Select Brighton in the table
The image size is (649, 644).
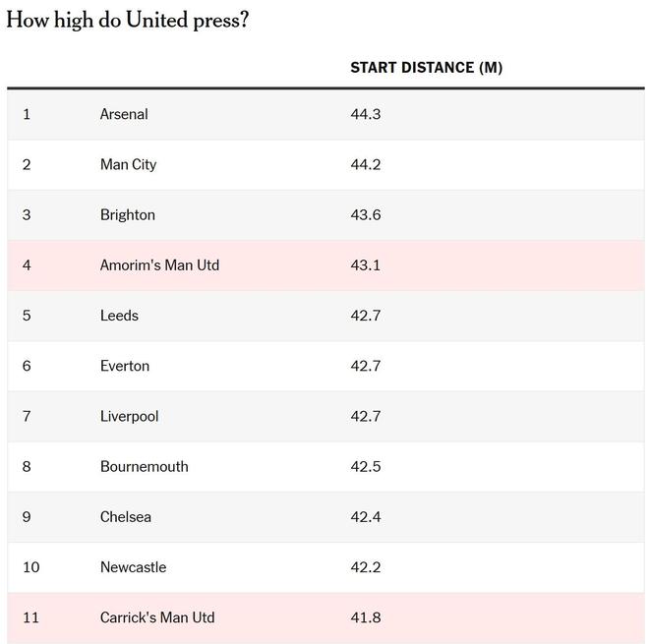point(127,214)
